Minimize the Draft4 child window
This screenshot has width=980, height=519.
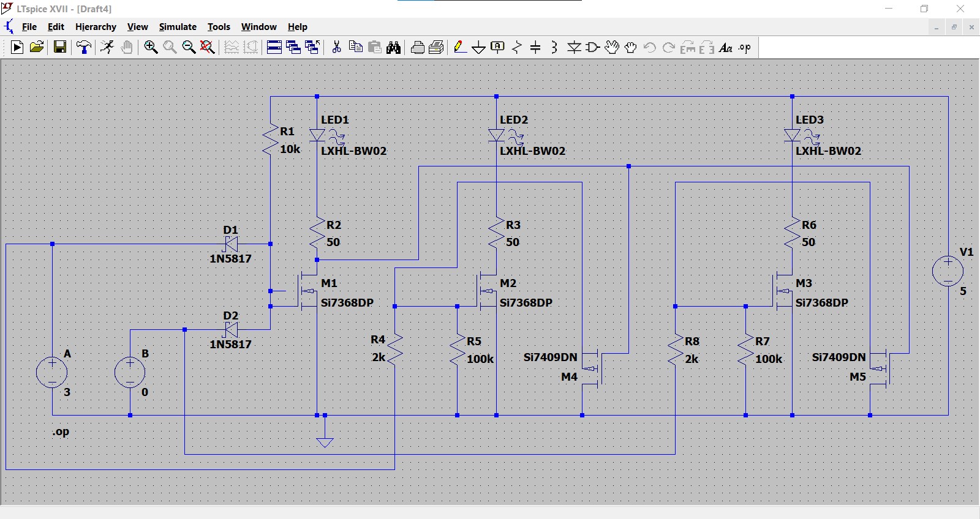(936, 27)
